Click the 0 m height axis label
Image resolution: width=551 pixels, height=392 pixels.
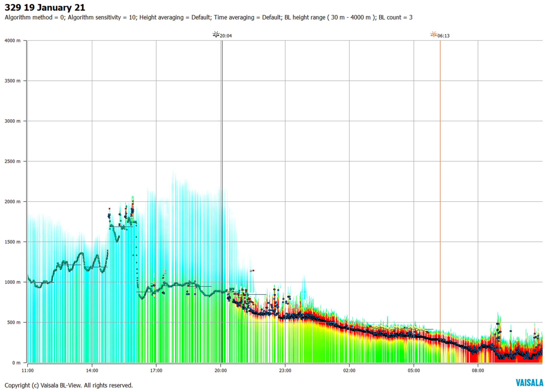point(16,363)
